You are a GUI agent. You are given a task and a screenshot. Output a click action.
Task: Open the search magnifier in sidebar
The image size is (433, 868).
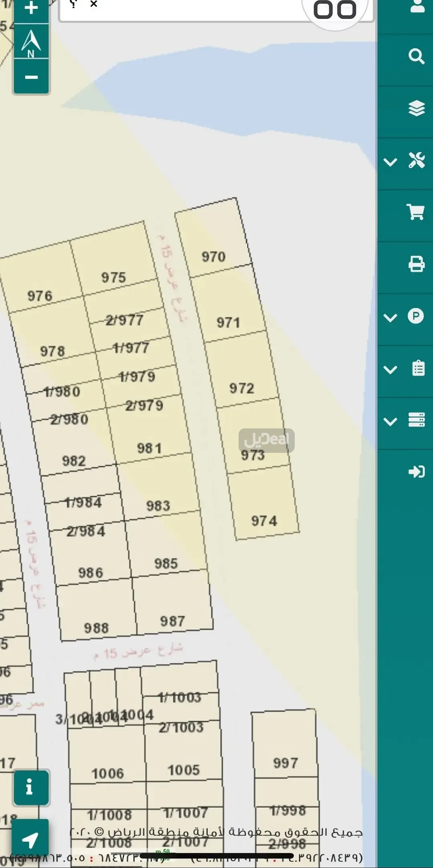416,57
